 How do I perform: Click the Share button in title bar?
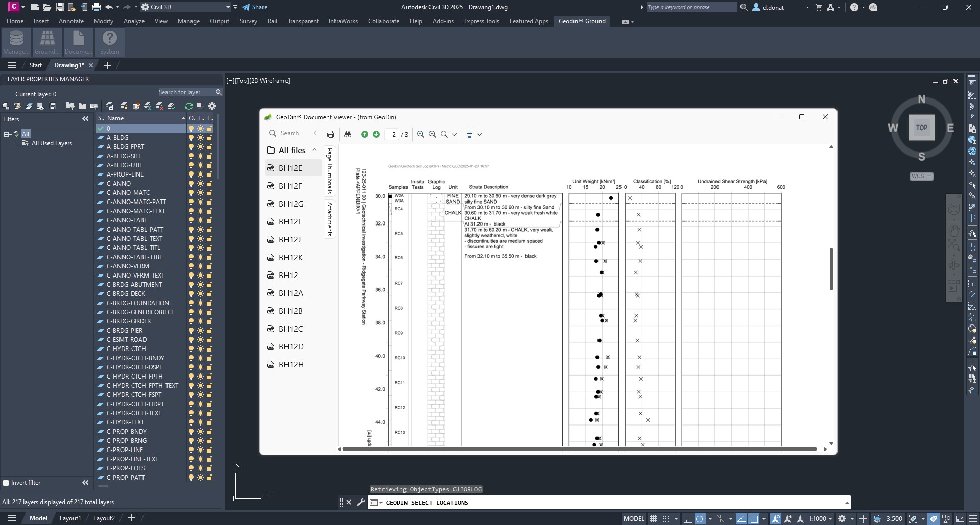[255, 7]
